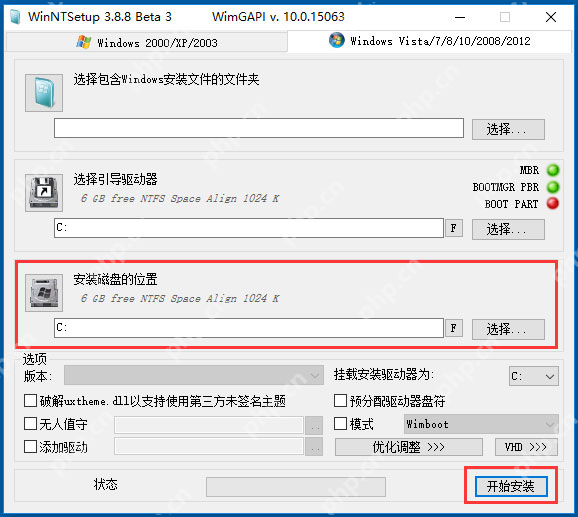Select Windows Vista/7/8/10/2008/2012 tab

[429, 41]
